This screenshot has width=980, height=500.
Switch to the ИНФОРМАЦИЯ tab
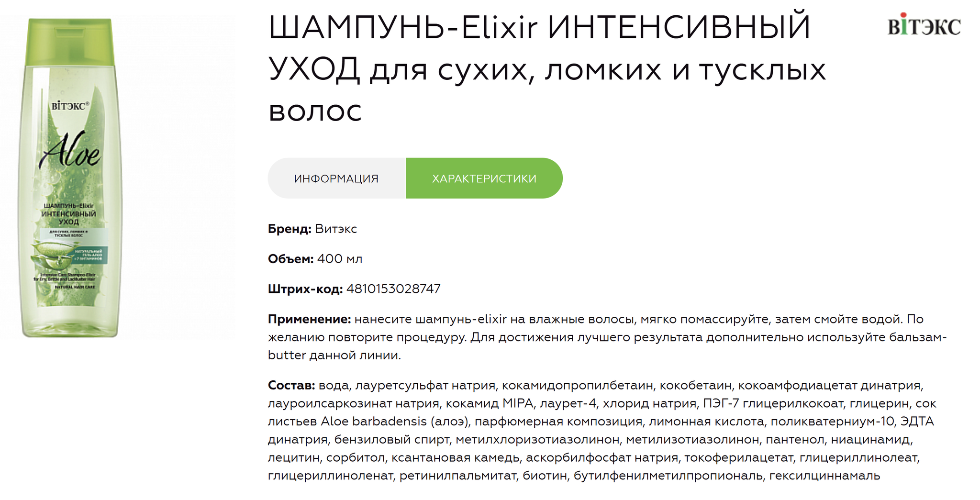(336, 178)
